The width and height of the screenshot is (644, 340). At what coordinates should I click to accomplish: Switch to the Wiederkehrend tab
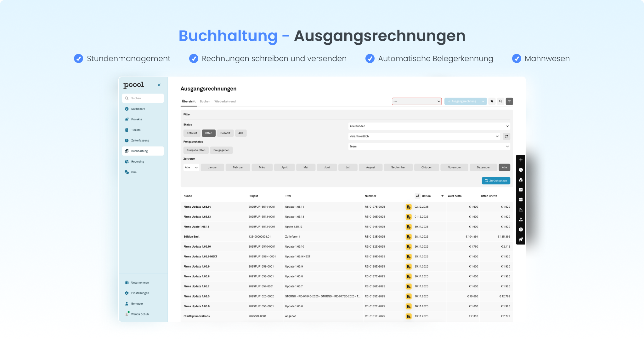[225, 101]
